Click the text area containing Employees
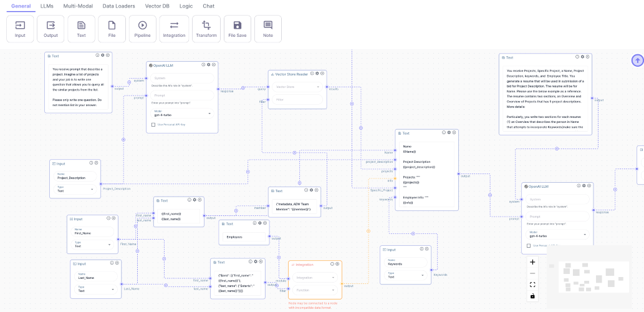The width and height of the screenshot is (644, 312). point(244,237)
